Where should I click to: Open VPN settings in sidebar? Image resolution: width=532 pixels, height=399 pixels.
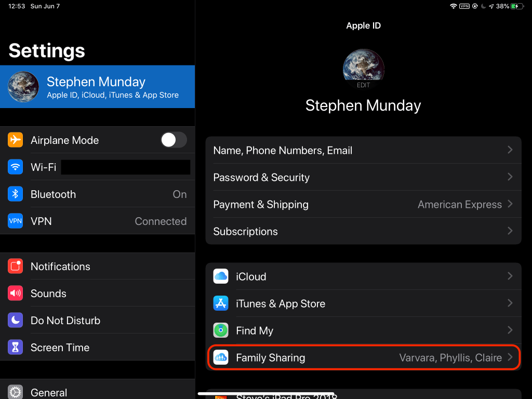pyautogui.click(x=97, y=221)
